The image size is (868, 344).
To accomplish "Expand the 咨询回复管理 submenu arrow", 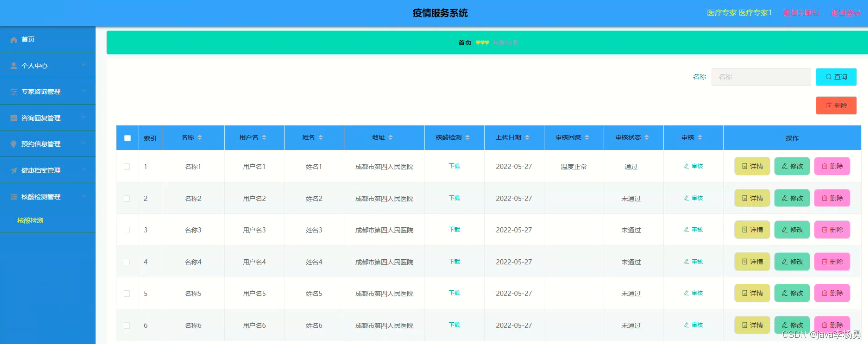I will (x=83, y=117).
